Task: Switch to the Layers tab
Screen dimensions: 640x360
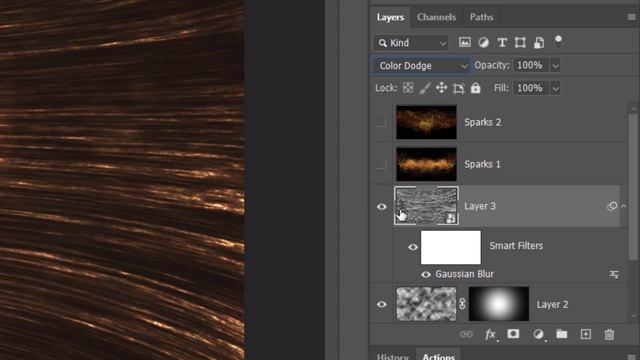Action: pos(390,17)
